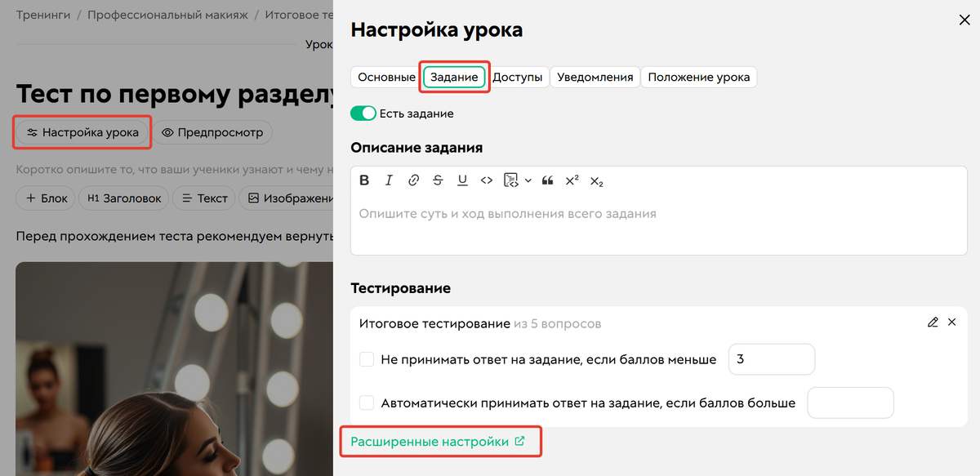Add a Блок element
This screenshot has width=980, height=476.
[x=47, y=198]
